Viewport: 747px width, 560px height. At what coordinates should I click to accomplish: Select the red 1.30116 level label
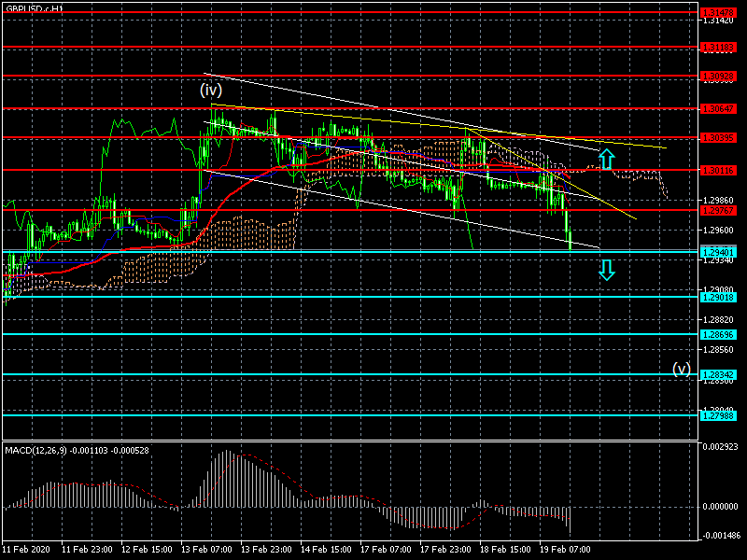click(718, 171)
